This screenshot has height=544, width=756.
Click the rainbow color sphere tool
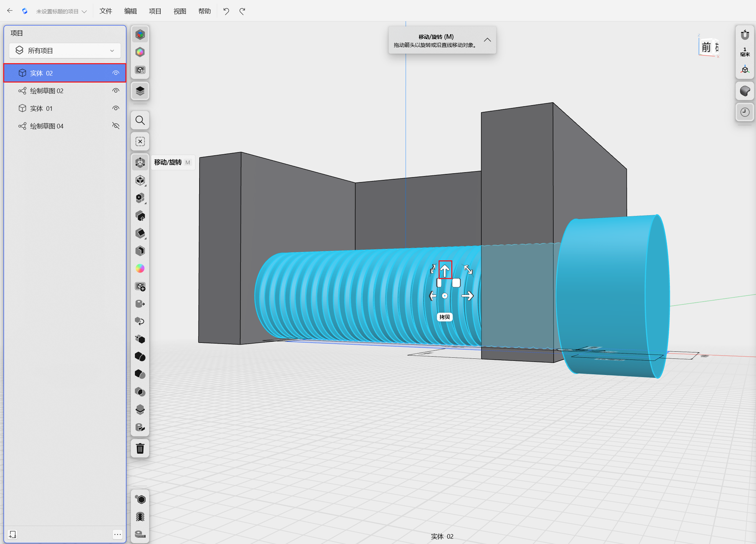pos(140,268)
